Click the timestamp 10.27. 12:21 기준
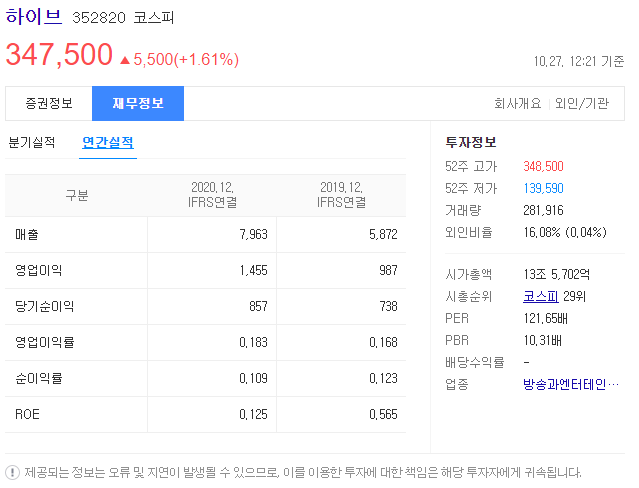Screen dimensions: 639x488 (x=579, y=62)
